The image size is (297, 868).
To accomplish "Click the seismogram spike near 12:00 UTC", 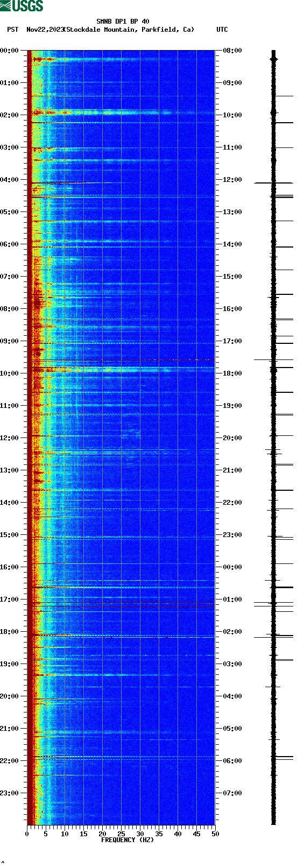I will point(273,183).
